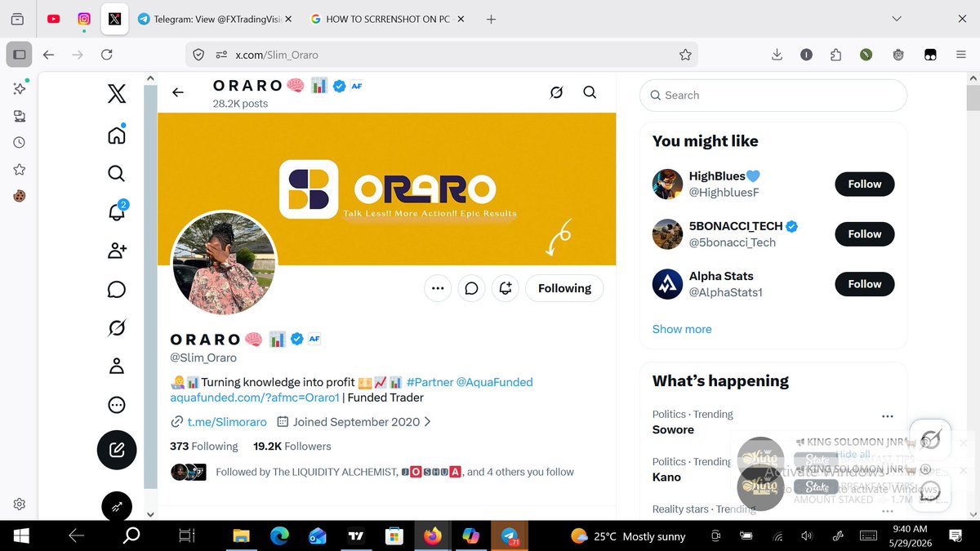Click the shield tracking protection icon

pyautogui.click(x=198, y=55)
